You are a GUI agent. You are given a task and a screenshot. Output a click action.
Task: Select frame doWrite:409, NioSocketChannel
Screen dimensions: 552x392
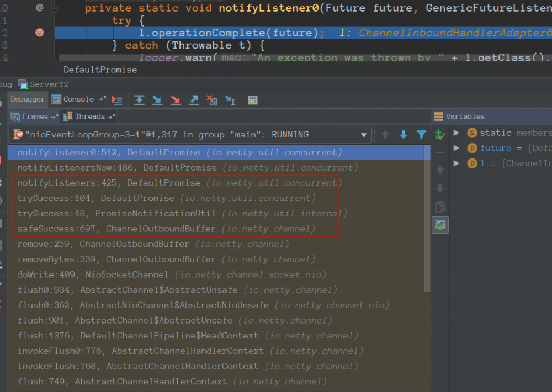pos(216,275)
